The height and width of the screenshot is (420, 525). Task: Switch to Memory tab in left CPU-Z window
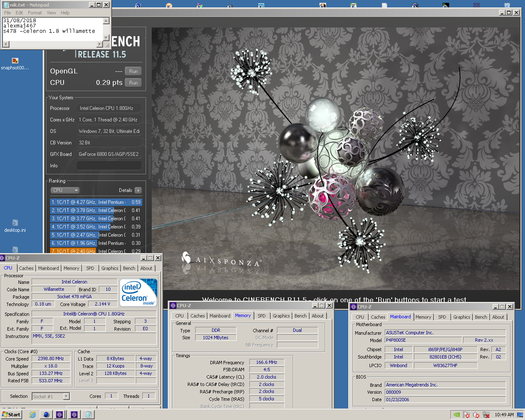point(71,268)
